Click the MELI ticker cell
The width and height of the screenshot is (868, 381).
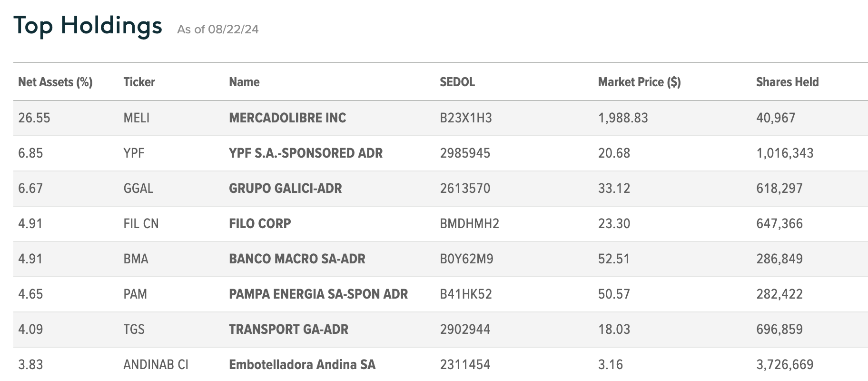click(x=136, y=118)
